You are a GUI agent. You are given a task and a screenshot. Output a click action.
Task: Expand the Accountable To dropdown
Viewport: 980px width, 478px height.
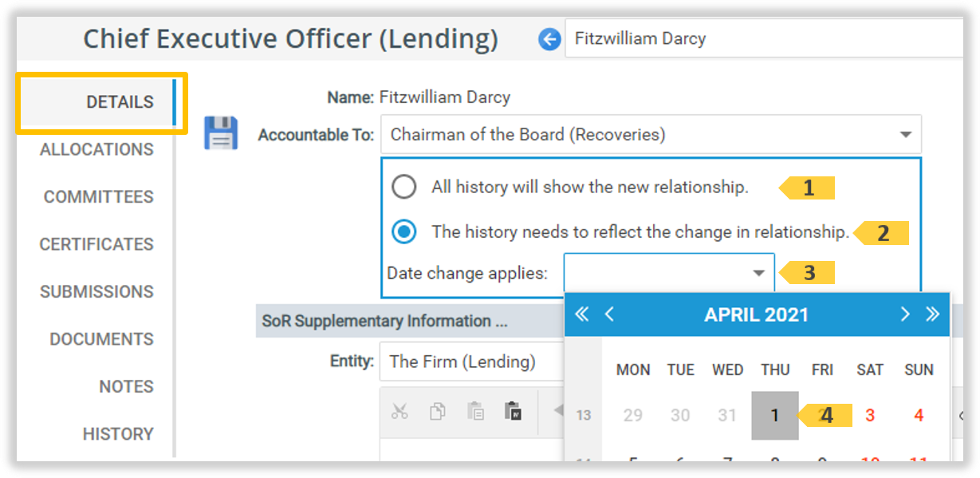[x=905, y=135]
